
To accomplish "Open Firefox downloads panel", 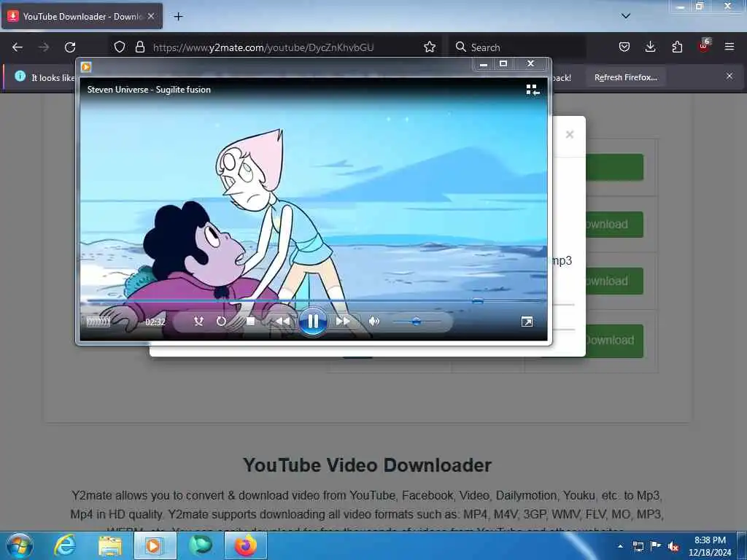I will (650, 47).
